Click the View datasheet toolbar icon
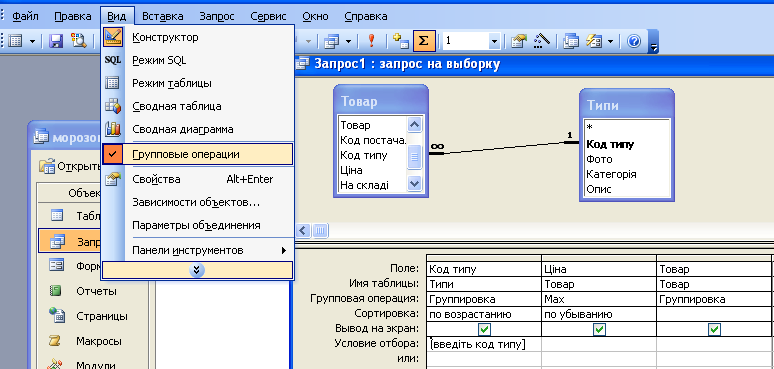 (15, 41)
